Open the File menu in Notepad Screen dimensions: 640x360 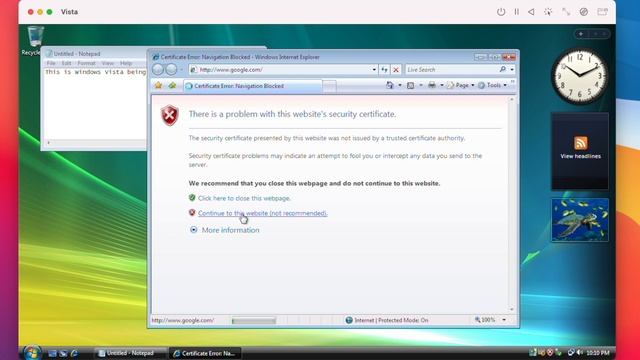(51, 63)
